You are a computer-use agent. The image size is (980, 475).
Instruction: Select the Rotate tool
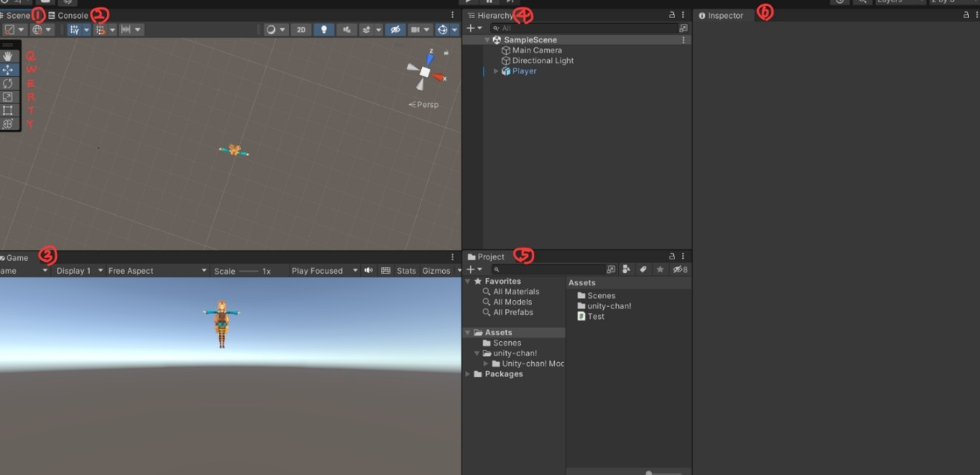coord(7,83)
